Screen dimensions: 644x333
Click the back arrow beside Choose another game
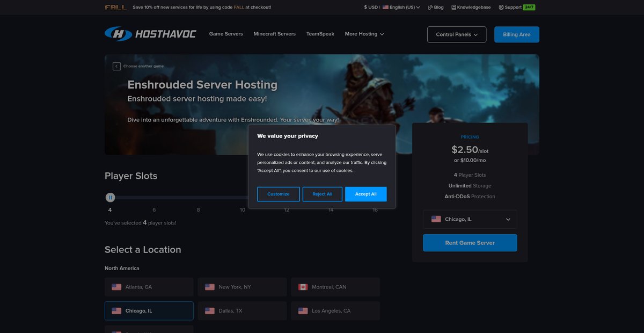116,66
